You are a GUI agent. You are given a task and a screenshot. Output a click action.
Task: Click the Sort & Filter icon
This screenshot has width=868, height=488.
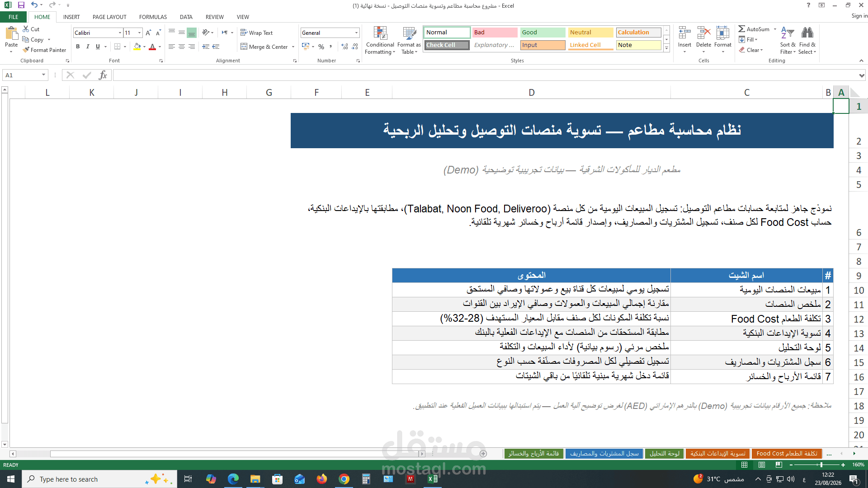click(x=788, y=33)
